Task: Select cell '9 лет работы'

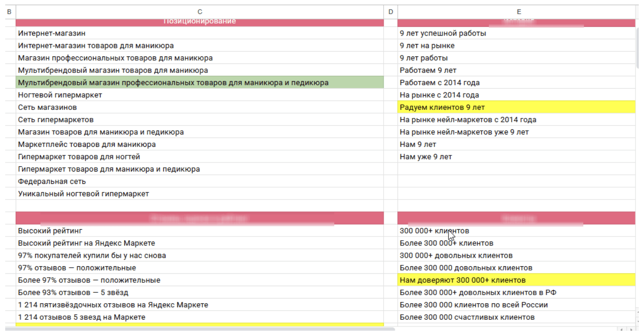Action: [x=516, y=58]
